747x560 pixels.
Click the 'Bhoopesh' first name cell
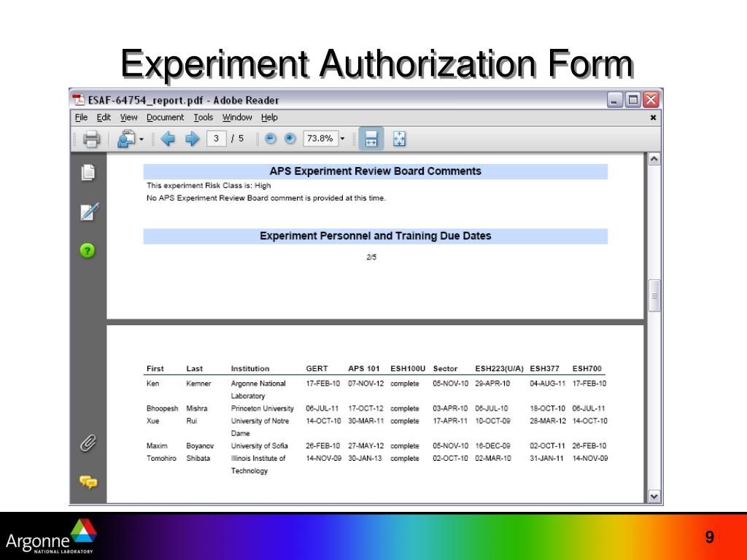pyautogui.click(x=163, y=408)
